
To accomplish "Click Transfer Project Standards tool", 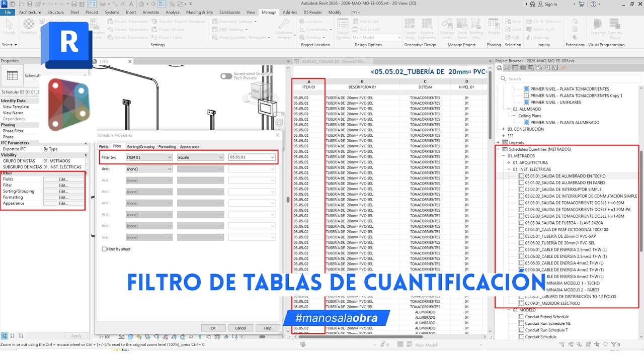I will (178, 22).
